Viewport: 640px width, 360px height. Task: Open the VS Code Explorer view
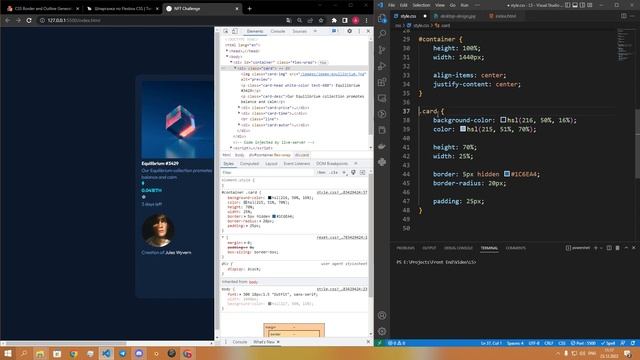click(x=382, y=18)
